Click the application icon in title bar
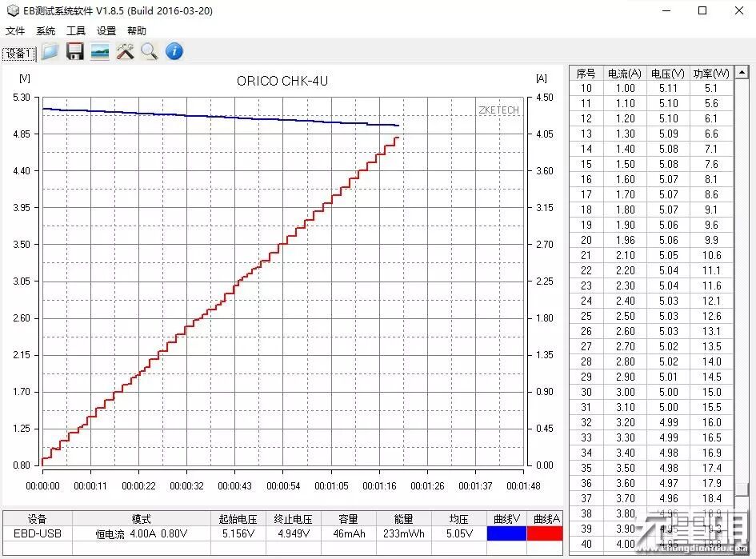756x559 pixels. pos(13,10)
